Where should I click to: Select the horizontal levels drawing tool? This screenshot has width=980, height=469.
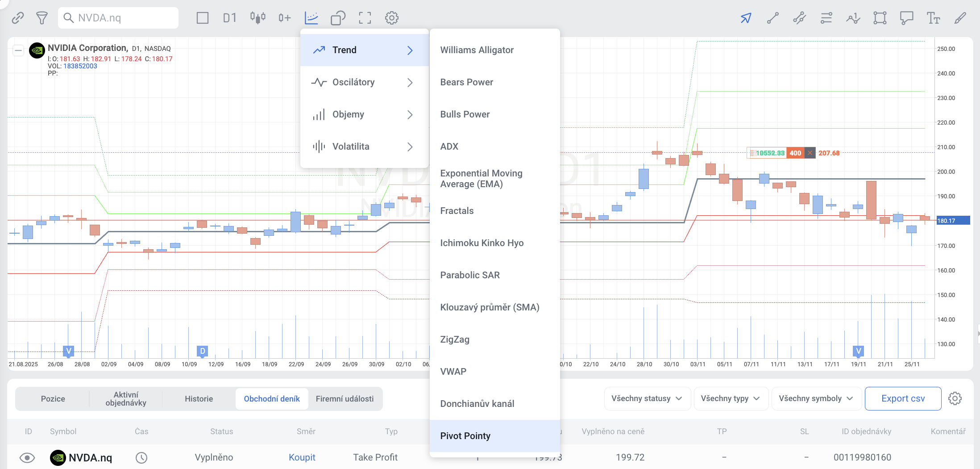(826, 18)
